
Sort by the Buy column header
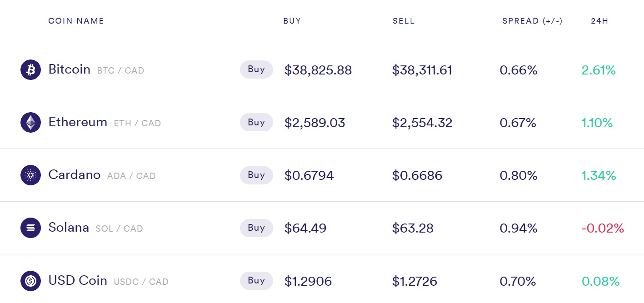click(292, 21)
